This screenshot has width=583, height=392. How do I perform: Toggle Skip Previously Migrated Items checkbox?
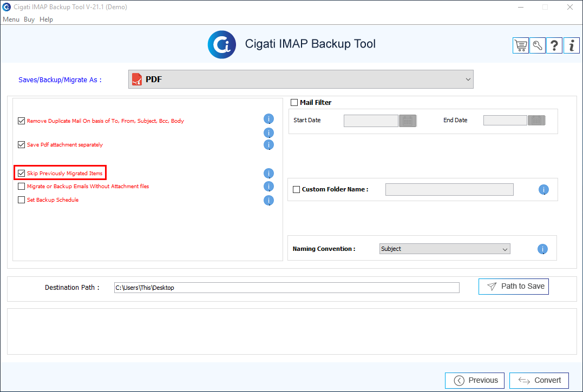tap(21, 174)
